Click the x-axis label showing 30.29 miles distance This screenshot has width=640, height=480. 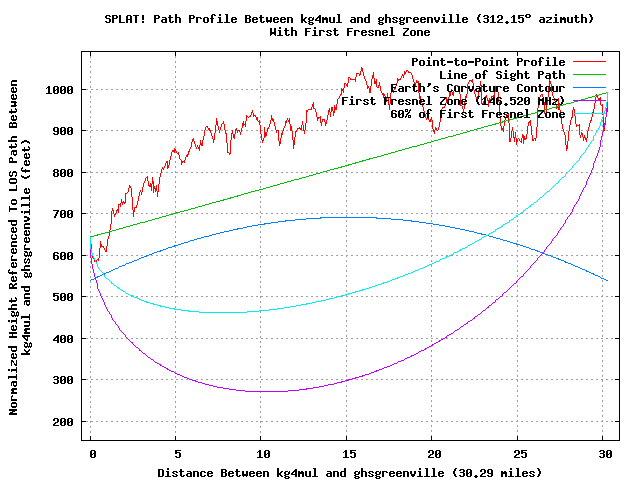pyautogui.click(x=348, y=471)
